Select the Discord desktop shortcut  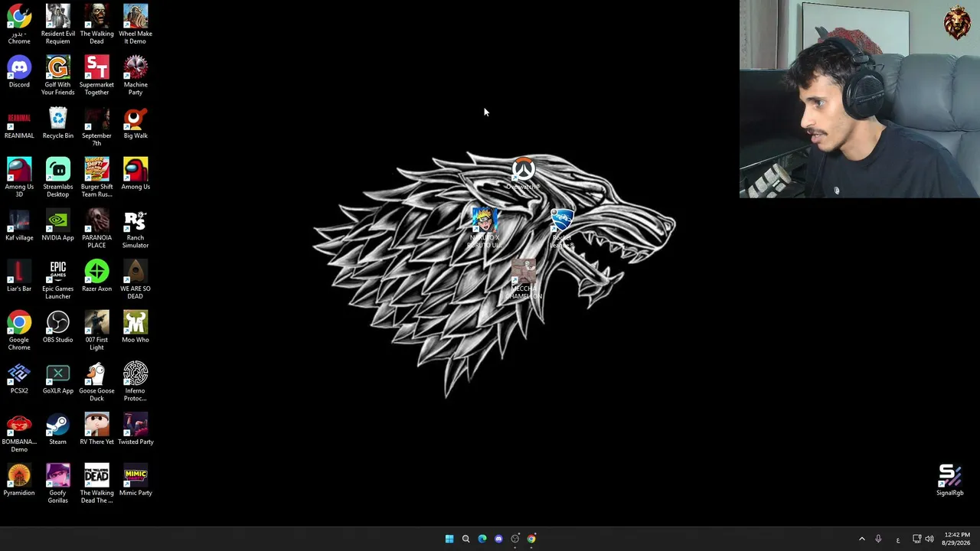(x=19, y=72)
